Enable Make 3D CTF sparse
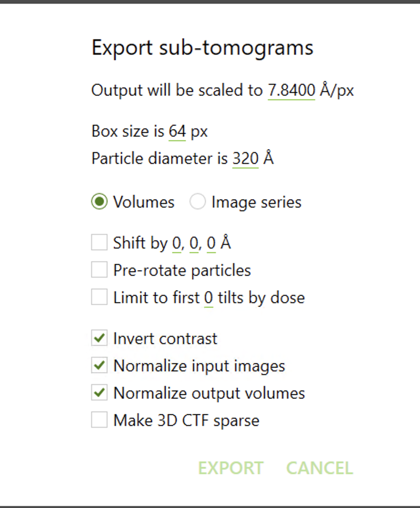 tap(99, 420)
